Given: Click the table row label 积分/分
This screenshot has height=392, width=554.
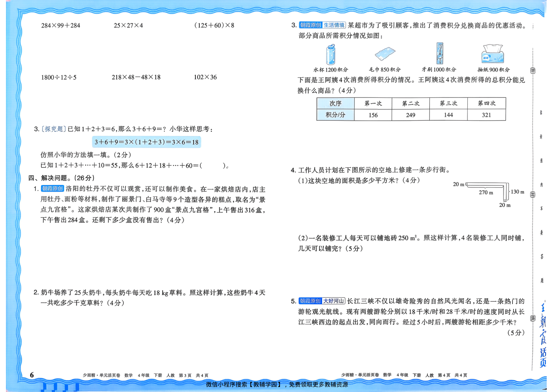Looking at the screenshot, I should click(x=336, y=115).
